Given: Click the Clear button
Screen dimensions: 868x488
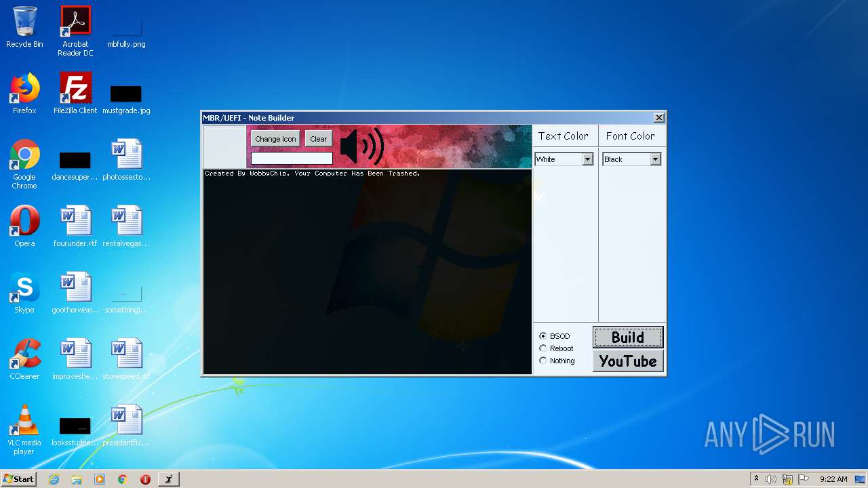Looking at the screenshot, I should [319, 139].
